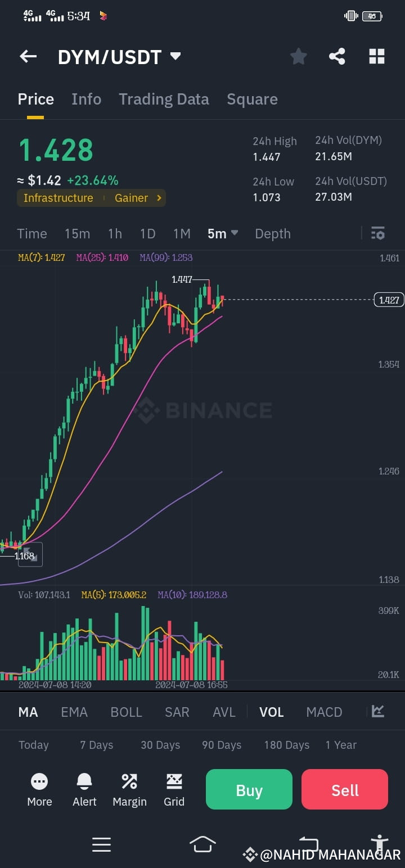Image resolution: width=405 pixels, height=868 pixels.
Task: Open the 5m timeframe dropdown
Action: pyautogui.click(x=223, y=233)
